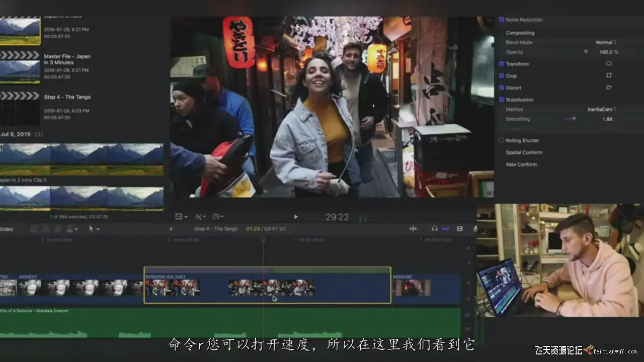Click the Opacity value 100.0 %
The image size is (644, 362).
click(x=609, y=52)
